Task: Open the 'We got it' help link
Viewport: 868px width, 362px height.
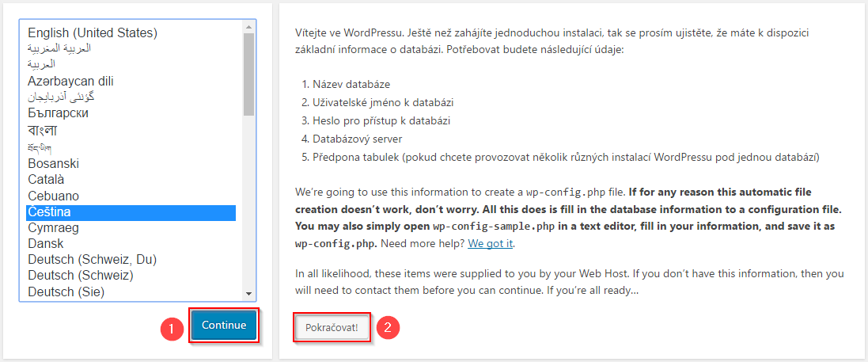Action: point(491,243)
